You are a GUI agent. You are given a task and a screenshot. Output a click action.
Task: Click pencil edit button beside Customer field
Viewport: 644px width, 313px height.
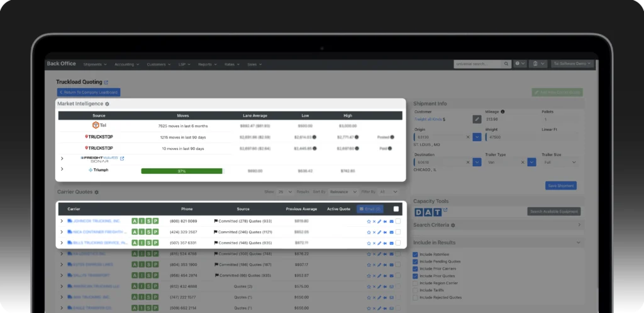477,119
